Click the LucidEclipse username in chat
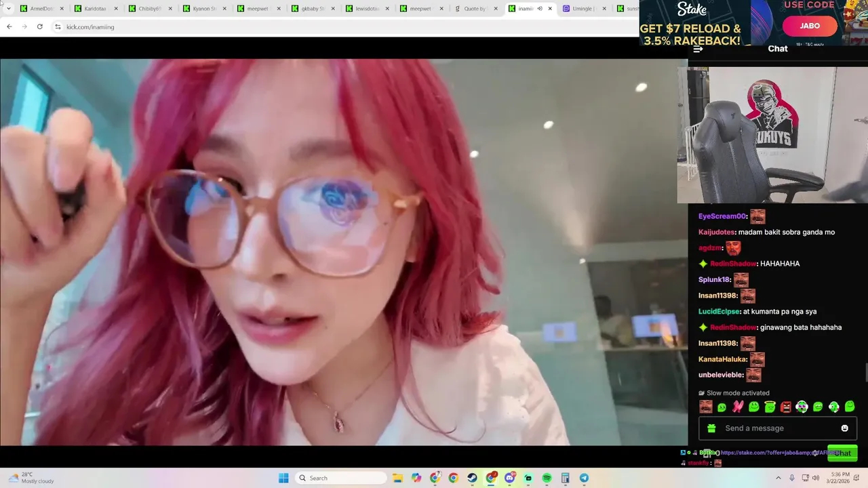868x488 pixels. [x=719, y=312]
